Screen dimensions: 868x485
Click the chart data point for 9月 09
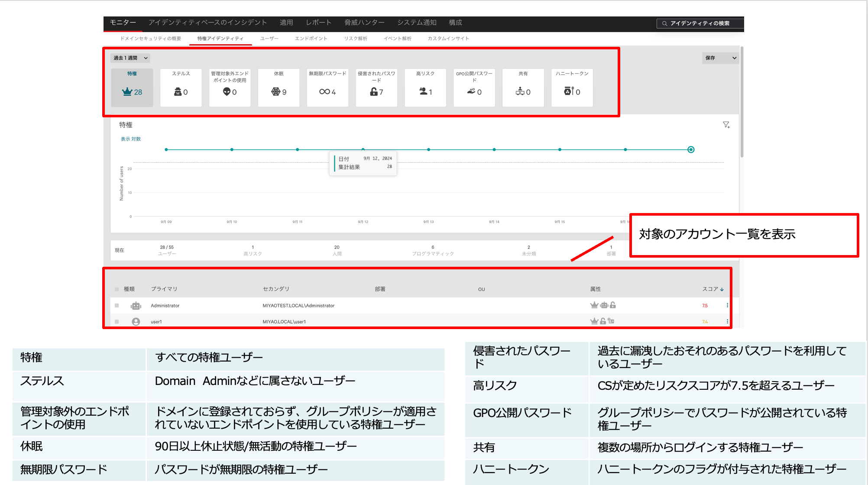pyautogui.click(x=166, y=149)
